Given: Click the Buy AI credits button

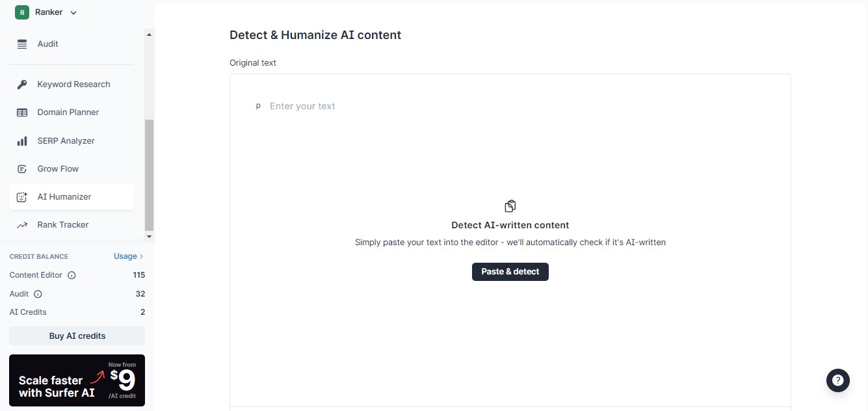Looking at the screenshot, I should point(77,336).
